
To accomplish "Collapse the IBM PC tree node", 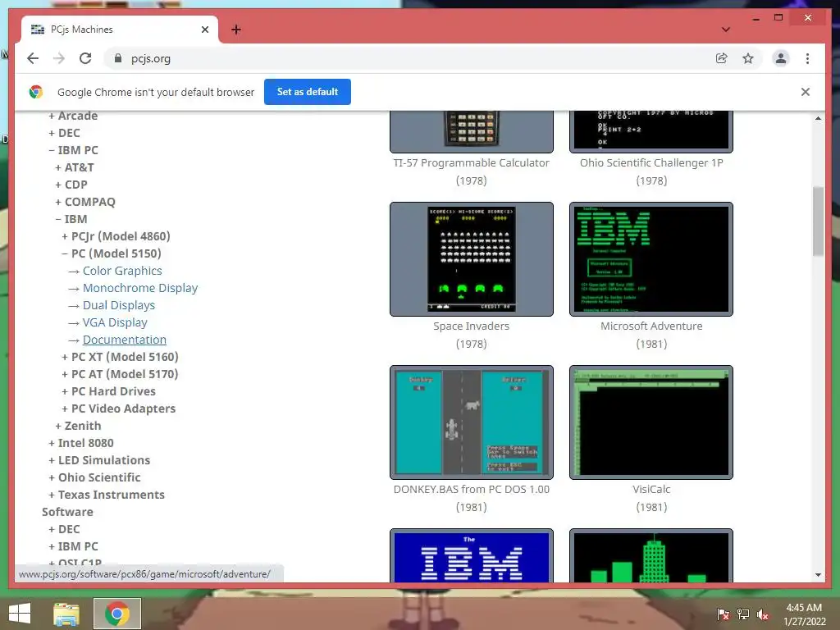I will (x=73, y=150).
